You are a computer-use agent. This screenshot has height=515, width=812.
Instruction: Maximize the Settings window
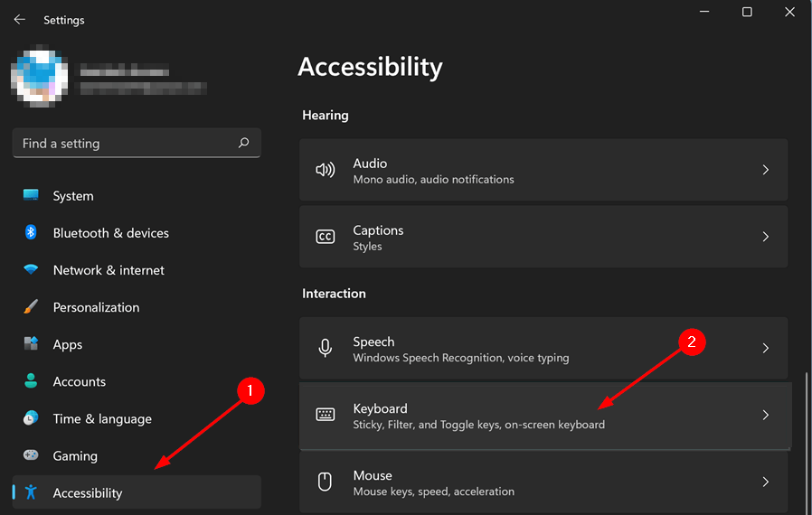(x=747, y=12)
